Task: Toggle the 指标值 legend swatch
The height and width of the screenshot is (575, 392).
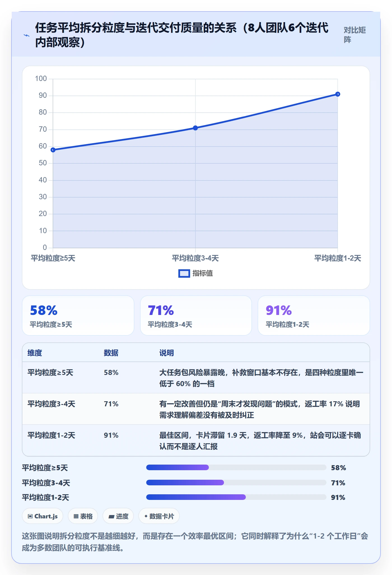Action: pos(184,273)
